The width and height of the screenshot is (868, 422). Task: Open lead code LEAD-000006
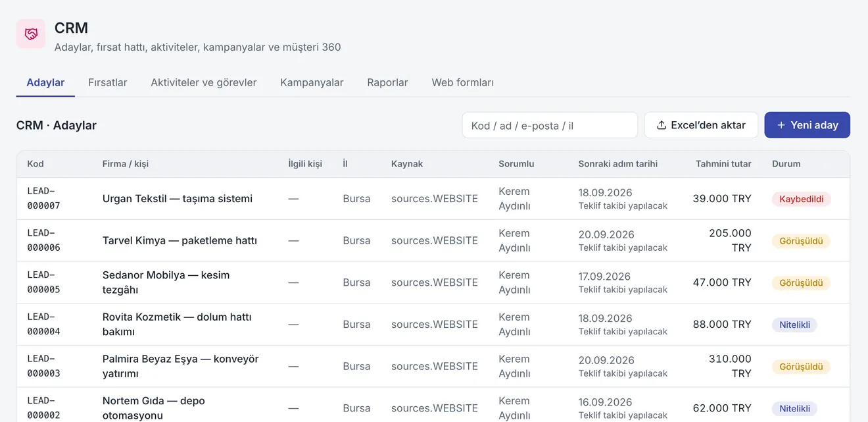[x=43, y=240]
